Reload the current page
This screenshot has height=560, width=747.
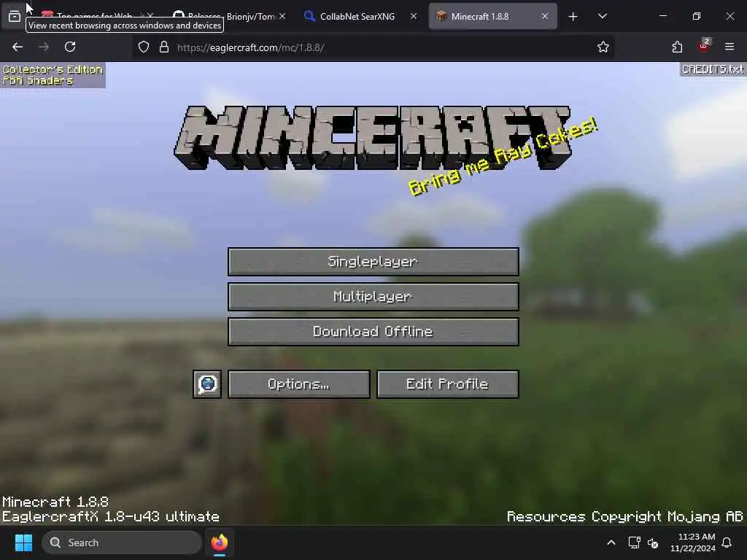tap(70, 47)
